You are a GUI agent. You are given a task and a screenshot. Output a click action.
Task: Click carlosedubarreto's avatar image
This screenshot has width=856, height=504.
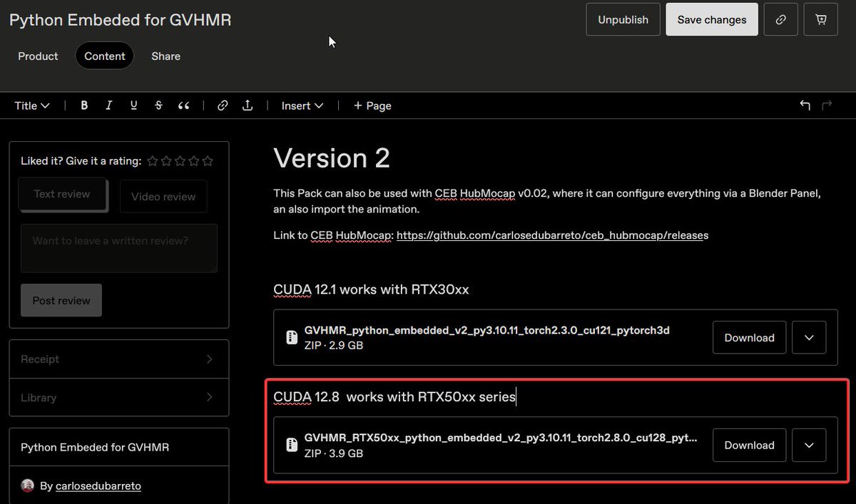[27, 485]
